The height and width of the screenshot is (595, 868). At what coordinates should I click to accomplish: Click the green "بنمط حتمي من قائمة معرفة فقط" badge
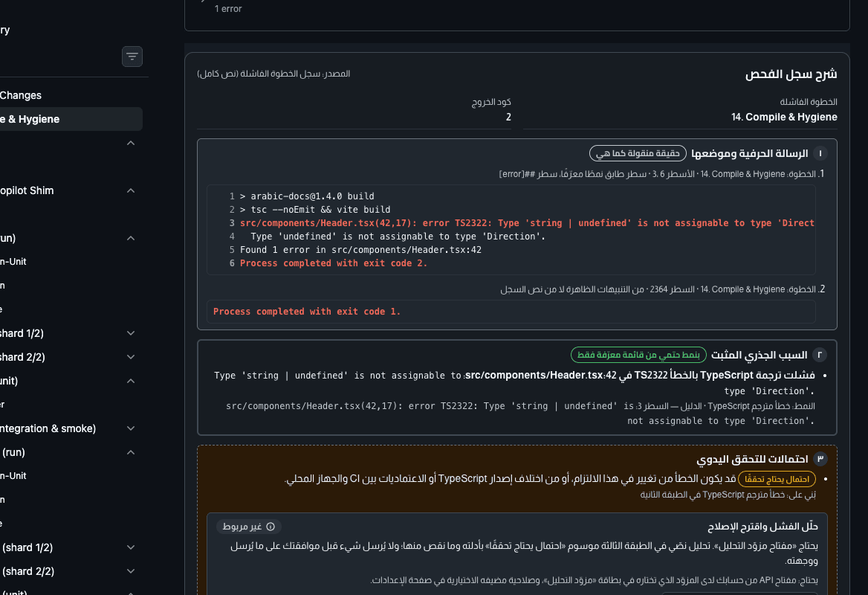click(x=638, y=355)
